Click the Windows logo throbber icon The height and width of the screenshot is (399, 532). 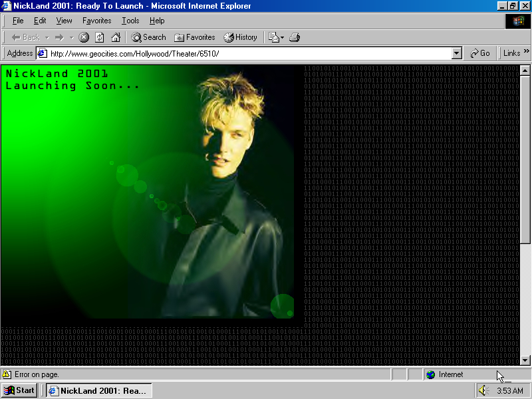(518, 21)
